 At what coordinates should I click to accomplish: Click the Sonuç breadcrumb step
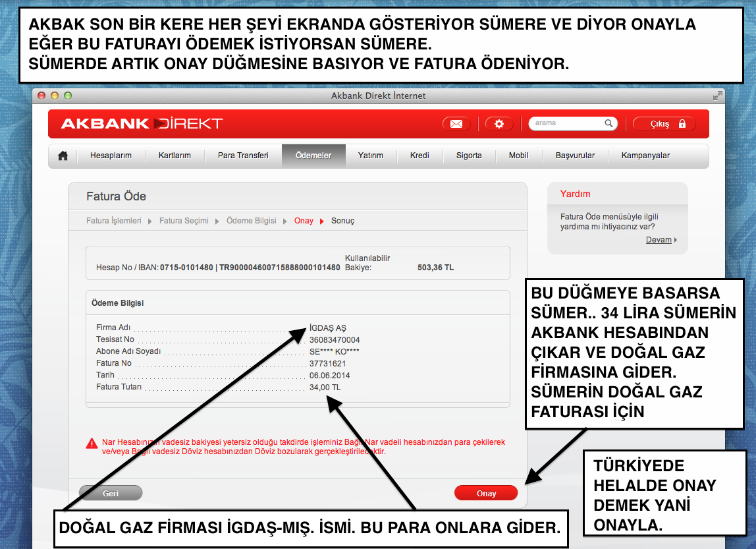343,221
